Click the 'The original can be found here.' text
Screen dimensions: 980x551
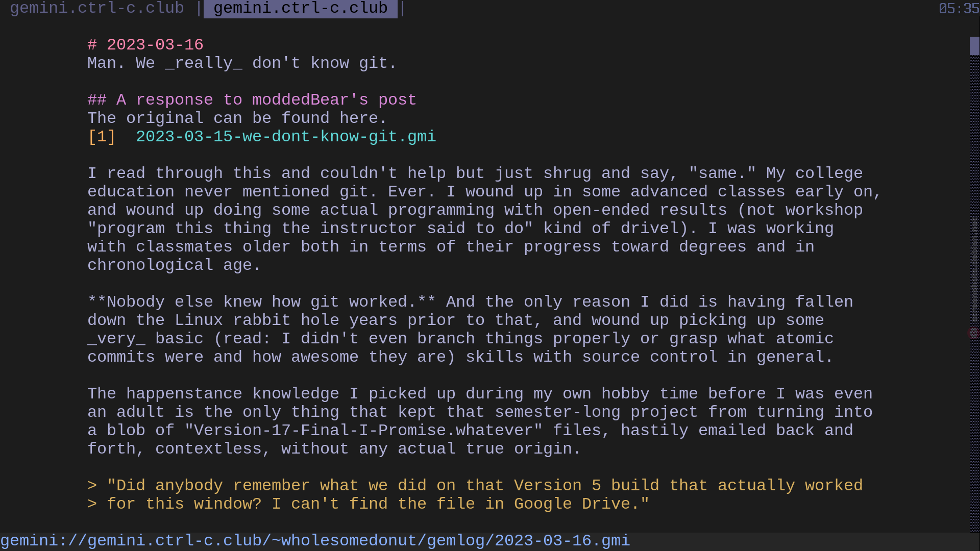tap(237, 118)
